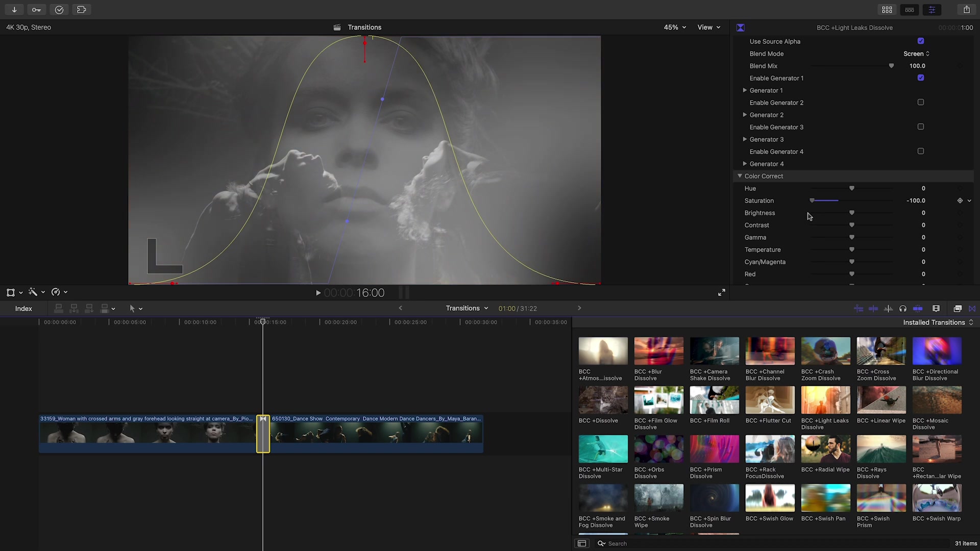Toggle the inspector sliders icon
This screenshot has width=980, height=551.
[x=932, y=10]
